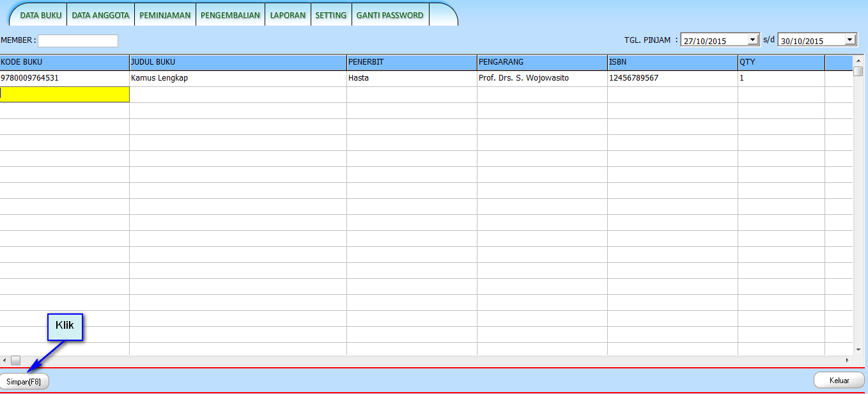Click the MEMBER input field
The width and height of the screenshot is (868, 394).
coord(78,41)
